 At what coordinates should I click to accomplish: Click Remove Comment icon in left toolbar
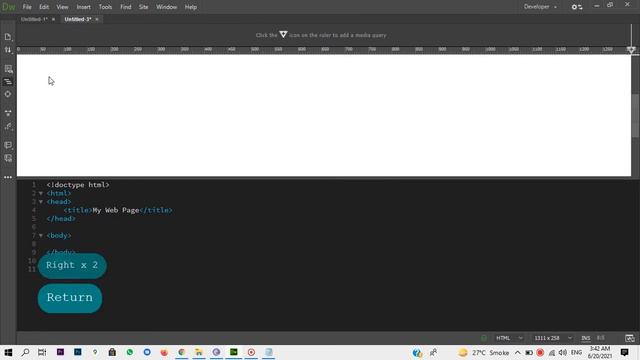click(8, 158)
